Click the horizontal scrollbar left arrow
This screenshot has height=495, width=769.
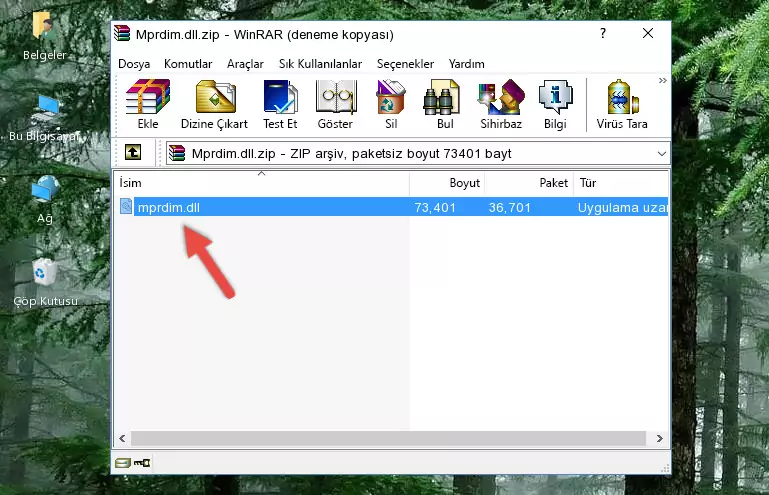[123, 438]
